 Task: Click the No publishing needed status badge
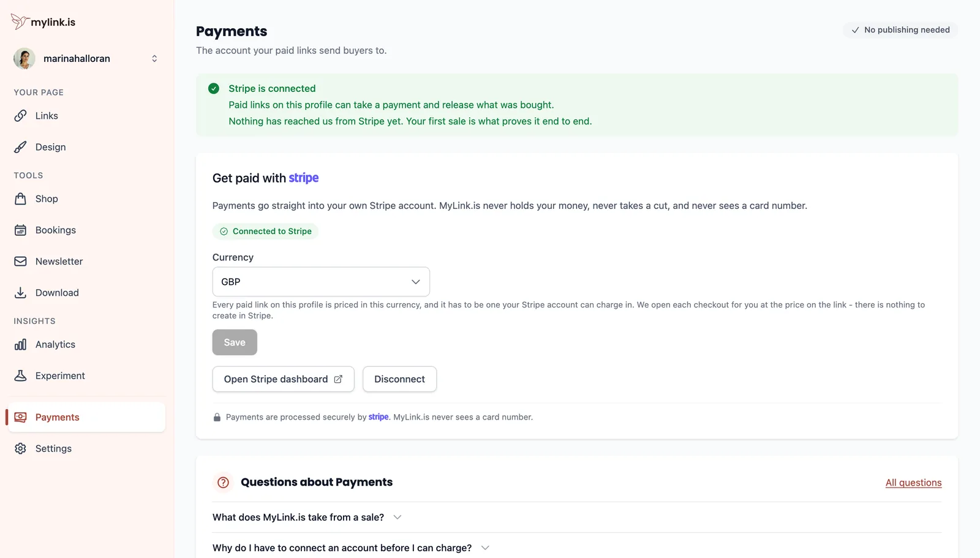point(900,30)
